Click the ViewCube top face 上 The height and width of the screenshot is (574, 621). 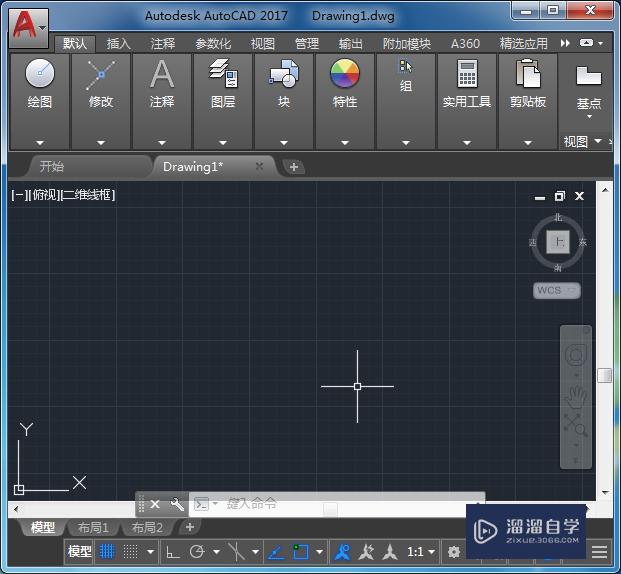point(558,242)
